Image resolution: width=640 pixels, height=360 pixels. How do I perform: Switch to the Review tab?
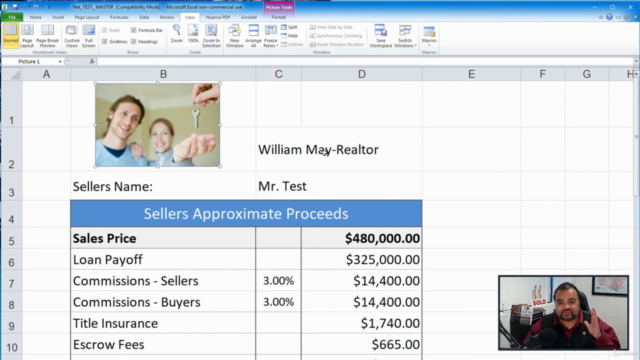pos(167,17)
